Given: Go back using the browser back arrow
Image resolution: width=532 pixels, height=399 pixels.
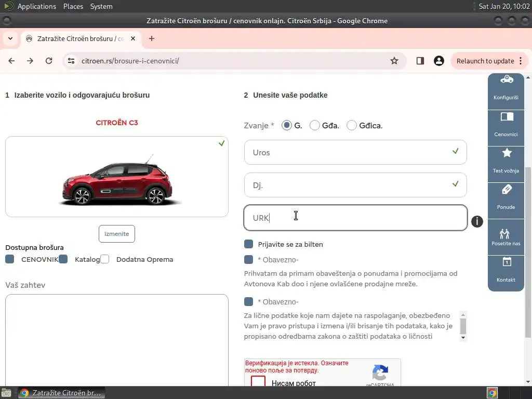Looking at the screenshot, I should click(11, 61).
